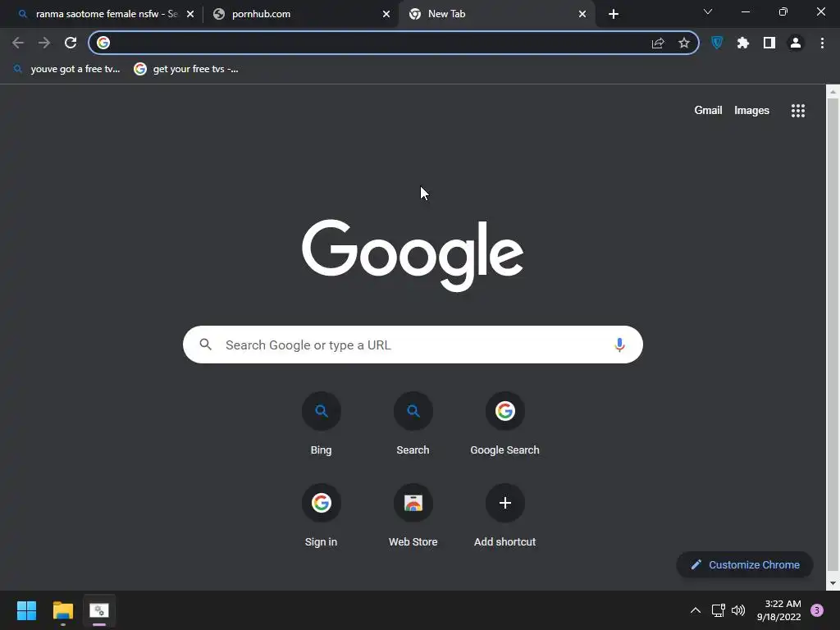Open the profile avatar menu

pos(796,43)
